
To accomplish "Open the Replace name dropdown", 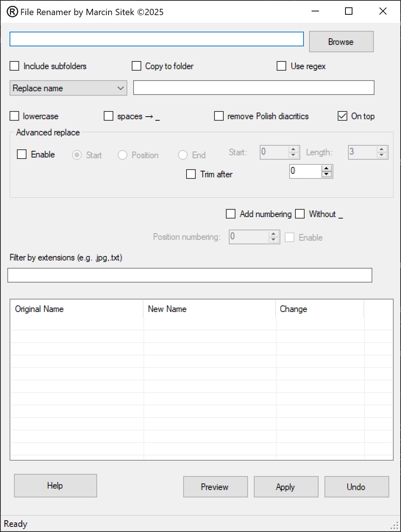I will pyautogui.click(x=68, y=88).
